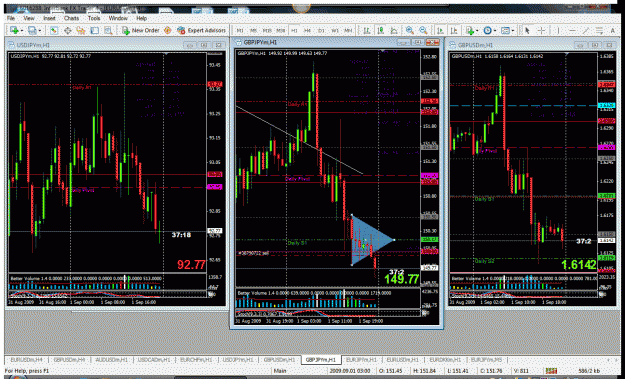Viewport: 625px width, 379px height.
Task: Select the H1 timeframe button
Action: point(294,30)
